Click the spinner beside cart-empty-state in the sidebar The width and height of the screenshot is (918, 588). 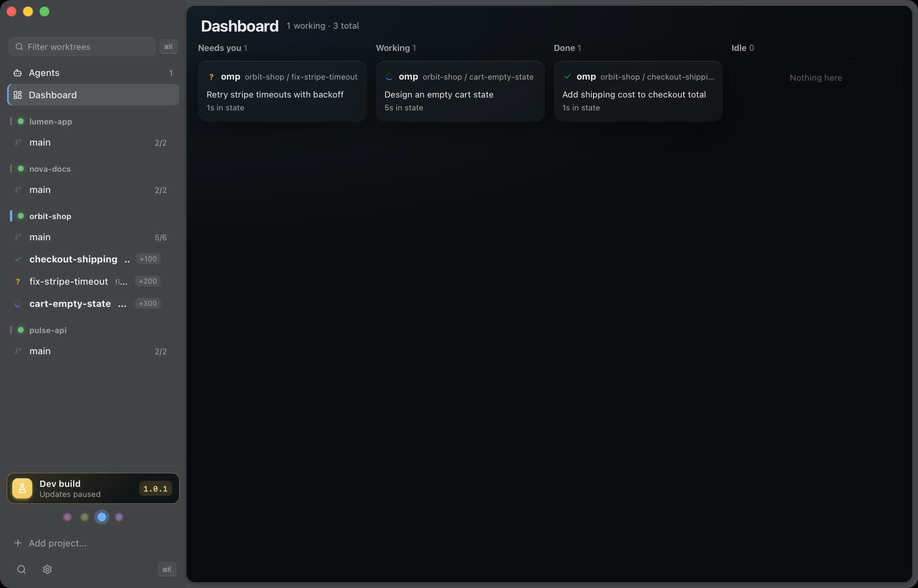click(x=18, y=303)
